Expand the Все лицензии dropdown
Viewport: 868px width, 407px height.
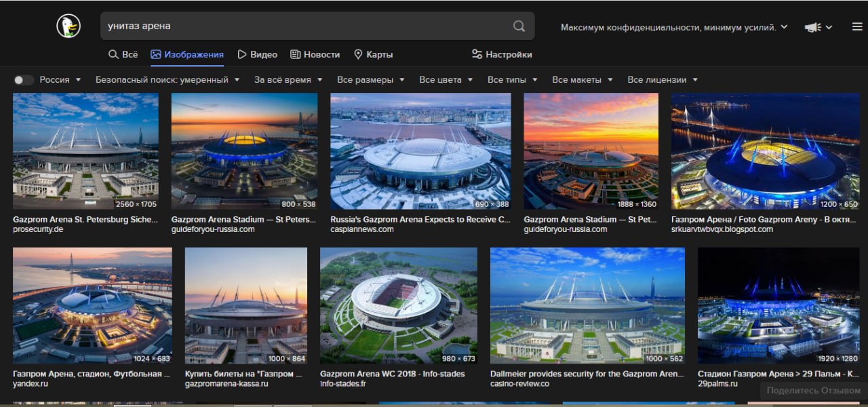[663, 80]
